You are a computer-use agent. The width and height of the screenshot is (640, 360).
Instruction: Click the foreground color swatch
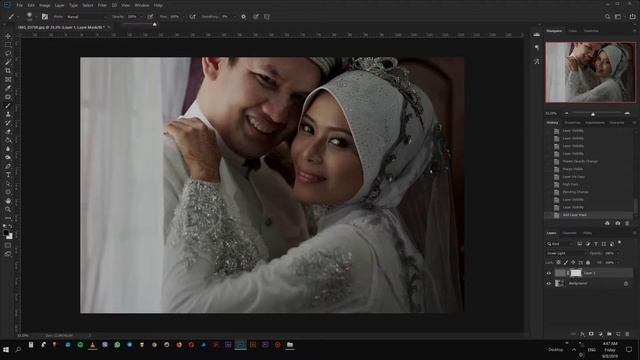pyautogui.click(x=6, y=233)
